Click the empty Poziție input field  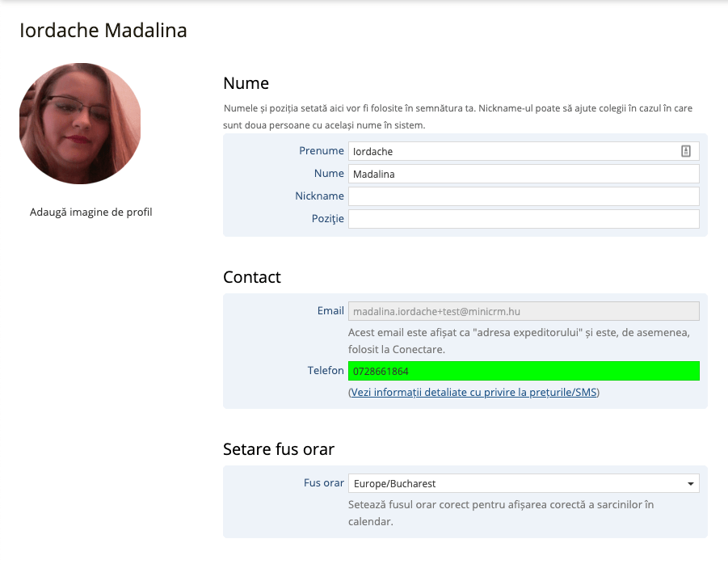(x=524, y=219)
